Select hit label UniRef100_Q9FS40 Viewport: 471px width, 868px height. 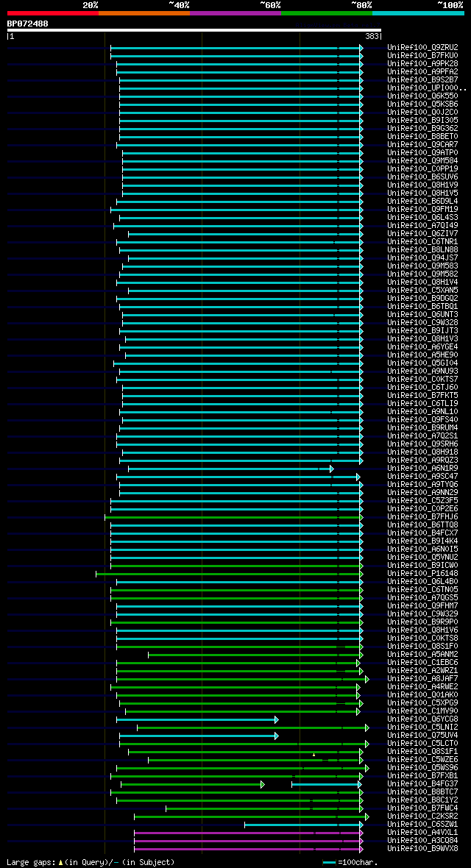[x=422, y=419]
